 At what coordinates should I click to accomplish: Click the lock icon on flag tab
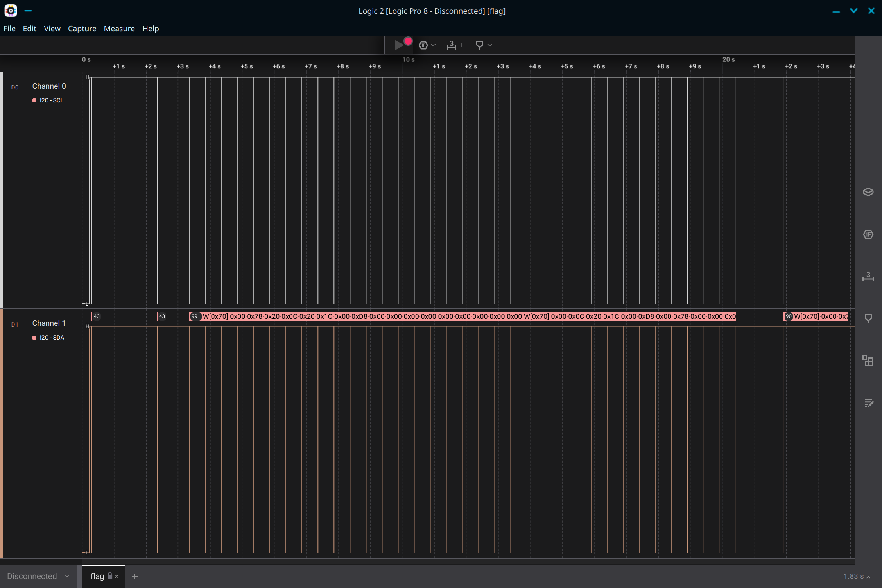coord(110,575)
